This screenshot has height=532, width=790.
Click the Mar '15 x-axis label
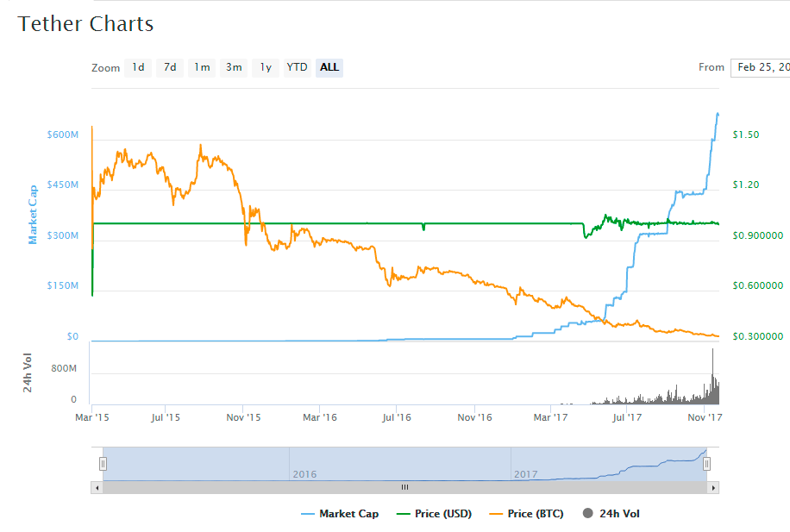(92, 417)
